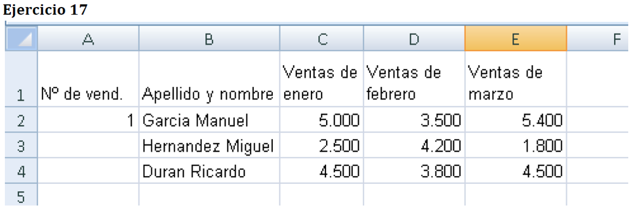
Task: Select row 3 header
Action: [x=21, y=146]
